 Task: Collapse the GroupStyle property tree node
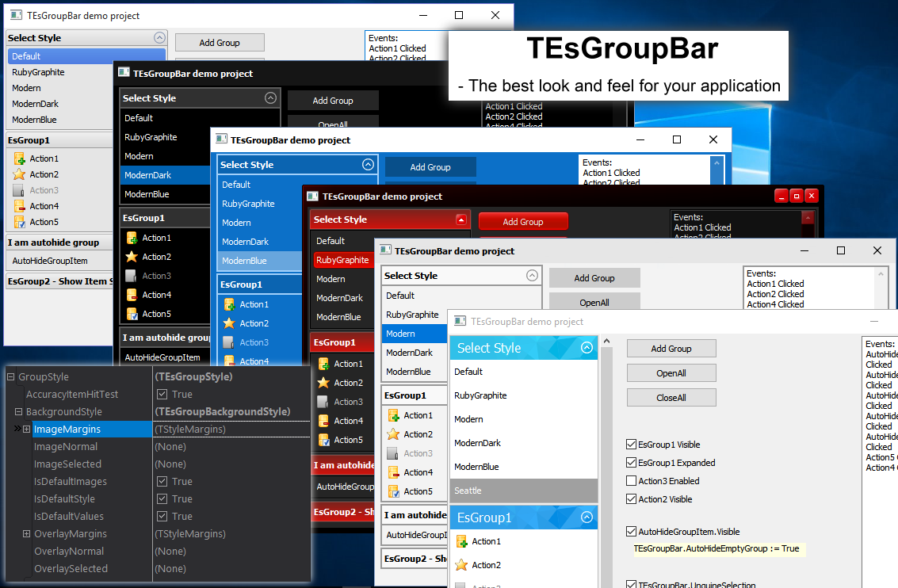(11, 377)
